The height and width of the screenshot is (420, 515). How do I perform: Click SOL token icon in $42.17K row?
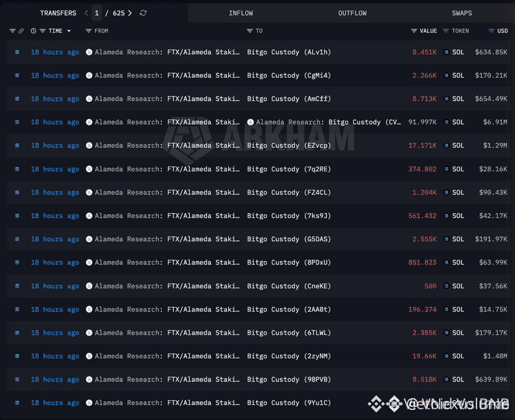point(447,216)
